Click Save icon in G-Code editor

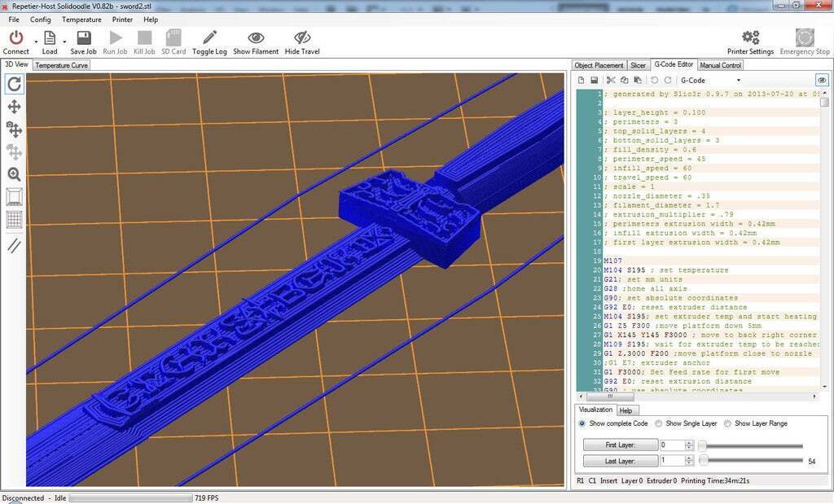tap(594, 81)
